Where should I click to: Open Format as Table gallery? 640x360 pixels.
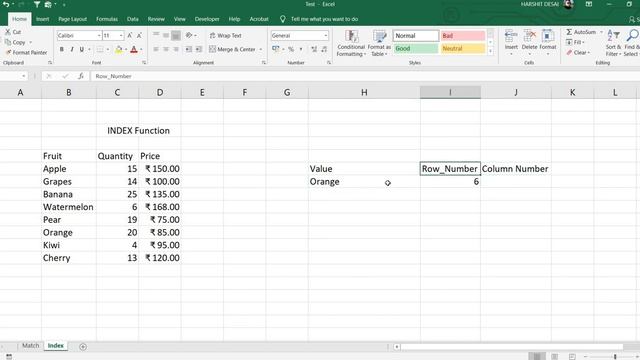(379, 43)
